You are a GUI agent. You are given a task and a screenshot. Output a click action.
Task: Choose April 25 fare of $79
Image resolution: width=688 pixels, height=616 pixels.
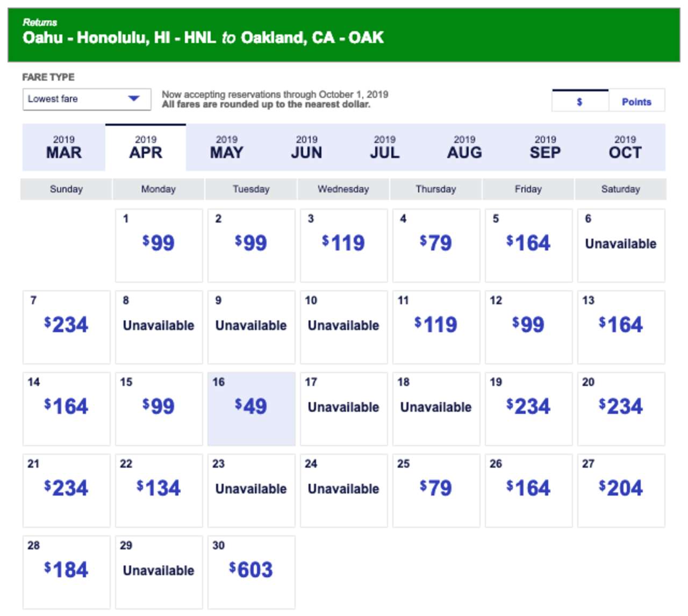(436, 491)
